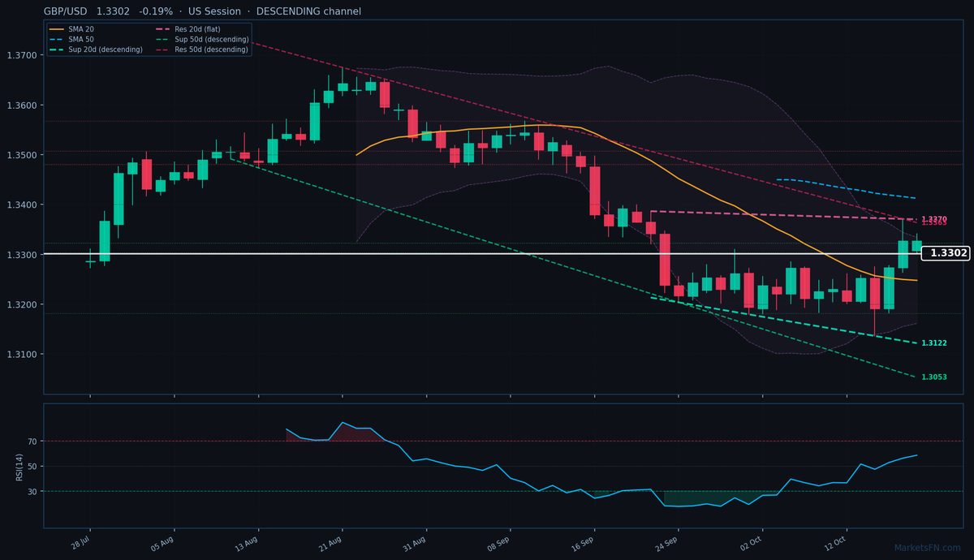Viewport: 974px width, 560px height.
Task: Click the GBP/USD pair name in title
Action: point(67,11)
